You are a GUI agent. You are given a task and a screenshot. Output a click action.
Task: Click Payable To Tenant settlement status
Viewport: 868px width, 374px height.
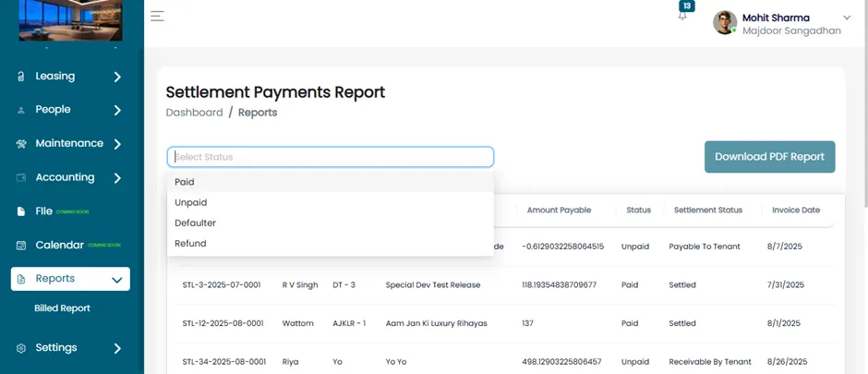[705, 247]
